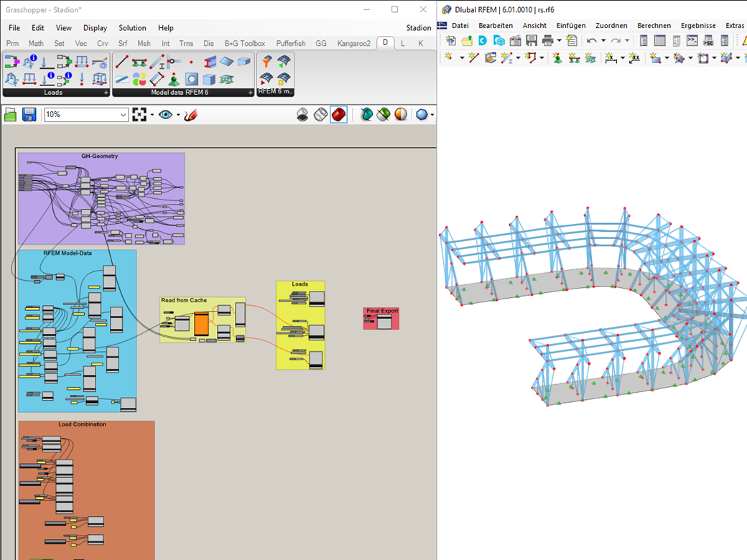The image size is (747, 560).
Task: Click the Stadion document name button
Action: click(419, 27)
